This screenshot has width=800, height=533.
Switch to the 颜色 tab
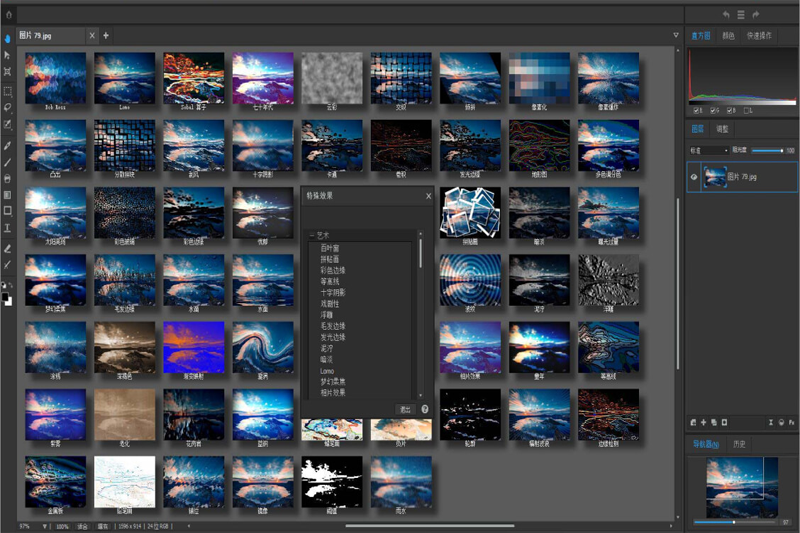point(729,35)
